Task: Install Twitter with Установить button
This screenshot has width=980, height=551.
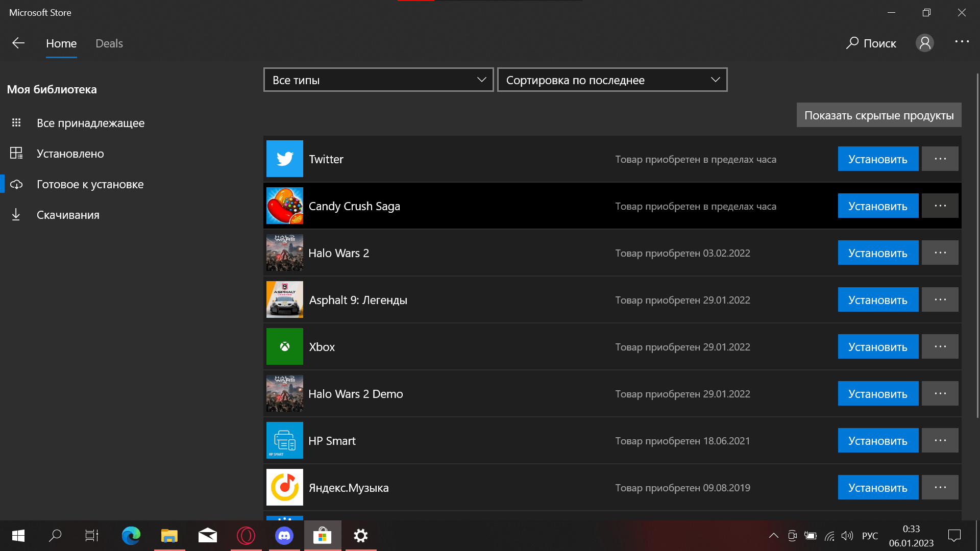Action: pos(878,159)
